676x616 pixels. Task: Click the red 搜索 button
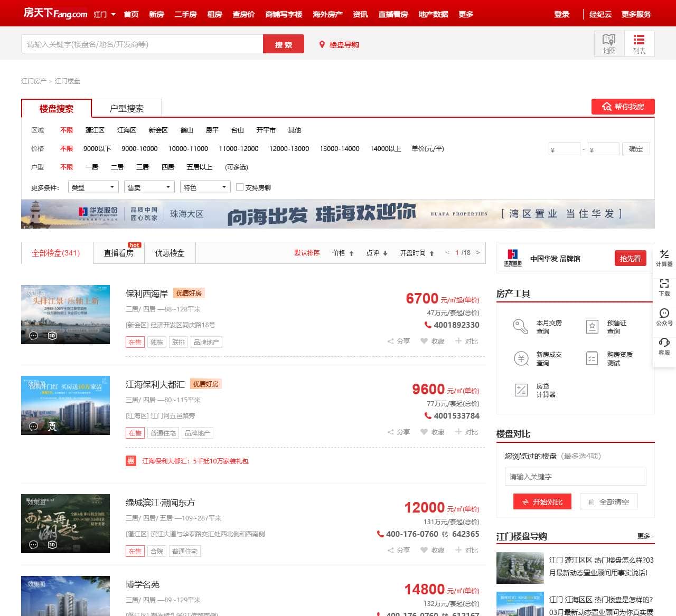tap(284, 44)
